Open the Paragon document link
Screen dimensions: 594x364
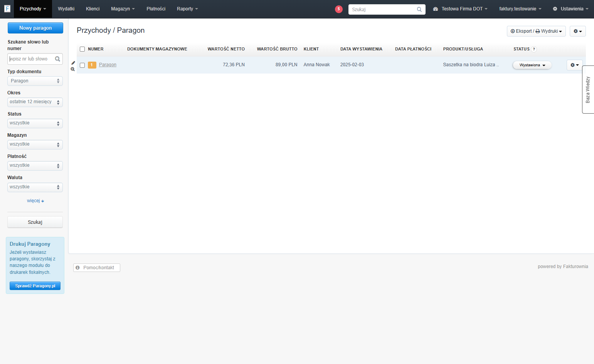[108, 65]
